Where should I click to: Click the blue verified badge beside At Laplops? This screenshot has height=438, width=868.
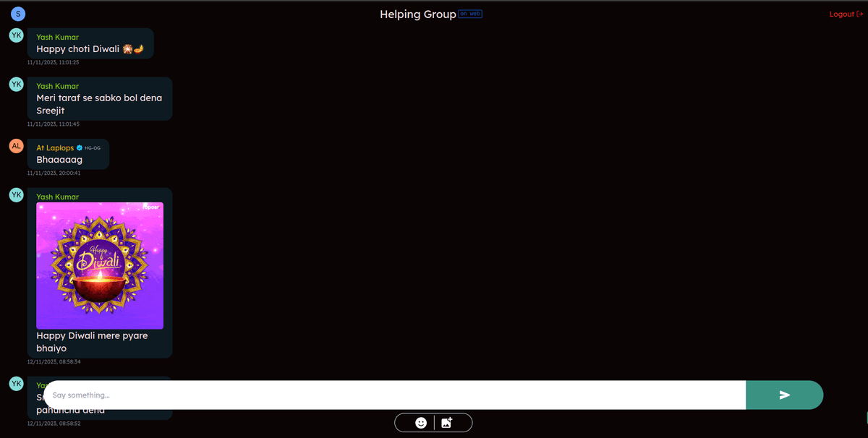78,146
